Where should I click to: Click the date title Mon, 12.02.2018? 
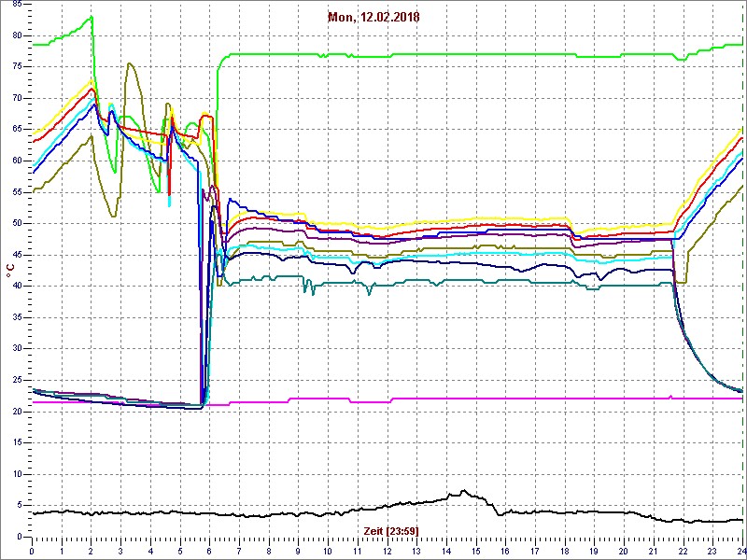click(x=372, y=17)
